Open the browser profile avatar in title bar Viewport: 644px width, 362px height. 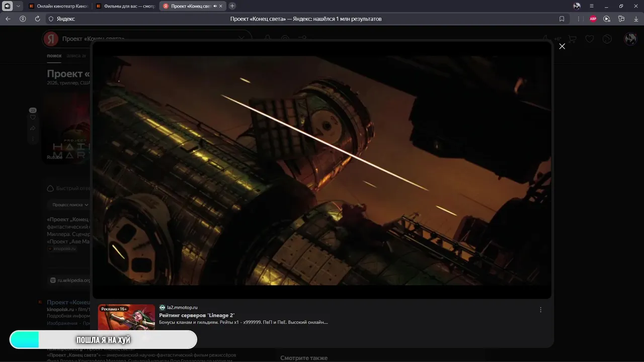tap(577, 6)
